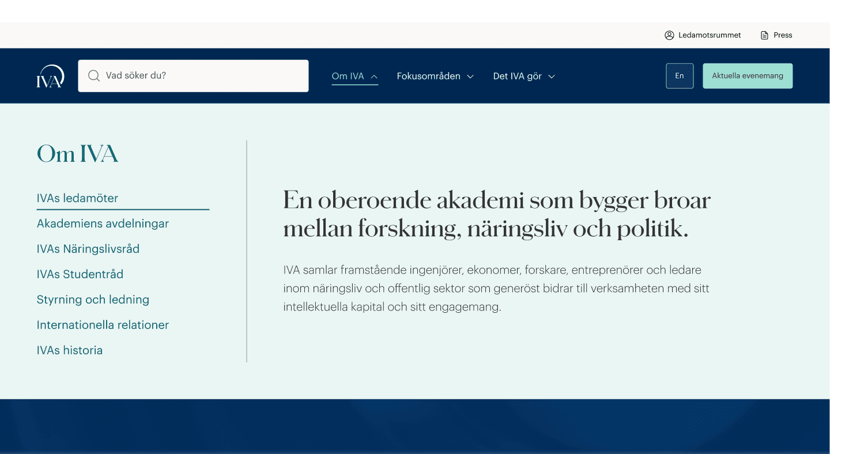Expand the Fokusområden chevron

pos(470,77)
